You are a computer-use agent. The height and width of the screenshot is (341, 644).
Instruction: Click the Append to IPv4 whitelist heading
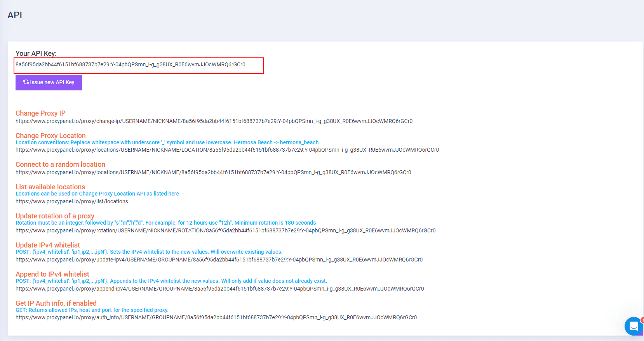tap(52, 274)
